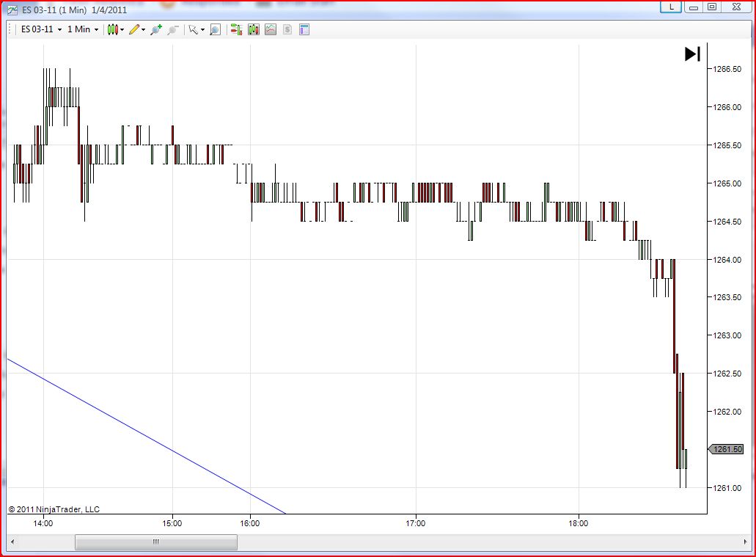The height and width of the screenshot is (557, 756).
Task: Click the 1263.50 price axis label
Action: click(x=727, y=297)
